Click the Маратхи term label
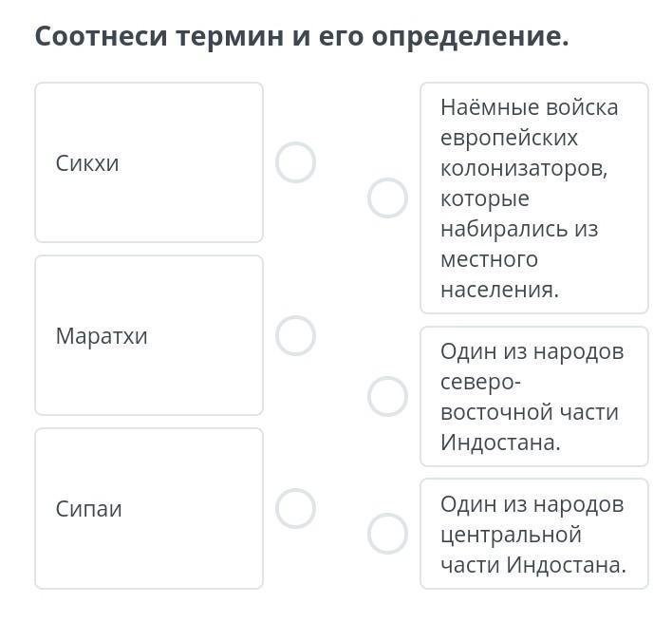672x622 pixels. (102, 336)
